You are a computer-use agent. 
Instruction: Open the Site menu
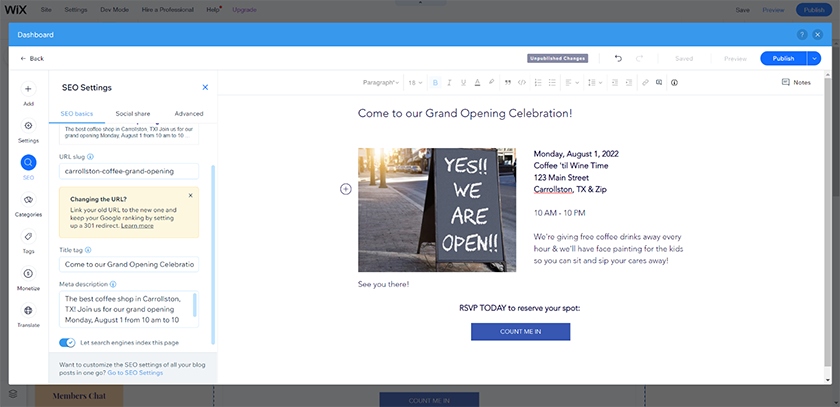pos(46,10)
